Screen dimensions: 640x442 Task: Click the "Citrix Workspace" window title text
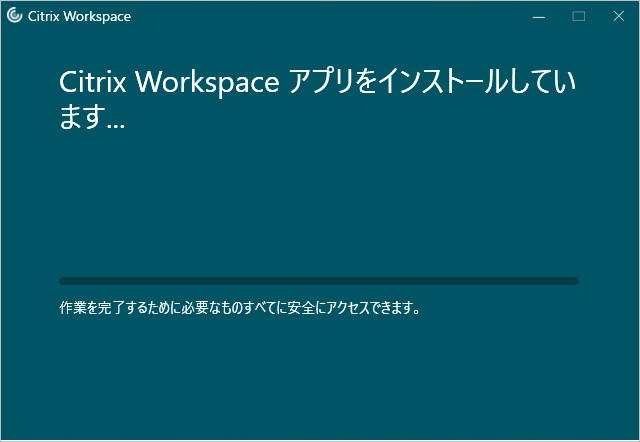pos(78,16)
